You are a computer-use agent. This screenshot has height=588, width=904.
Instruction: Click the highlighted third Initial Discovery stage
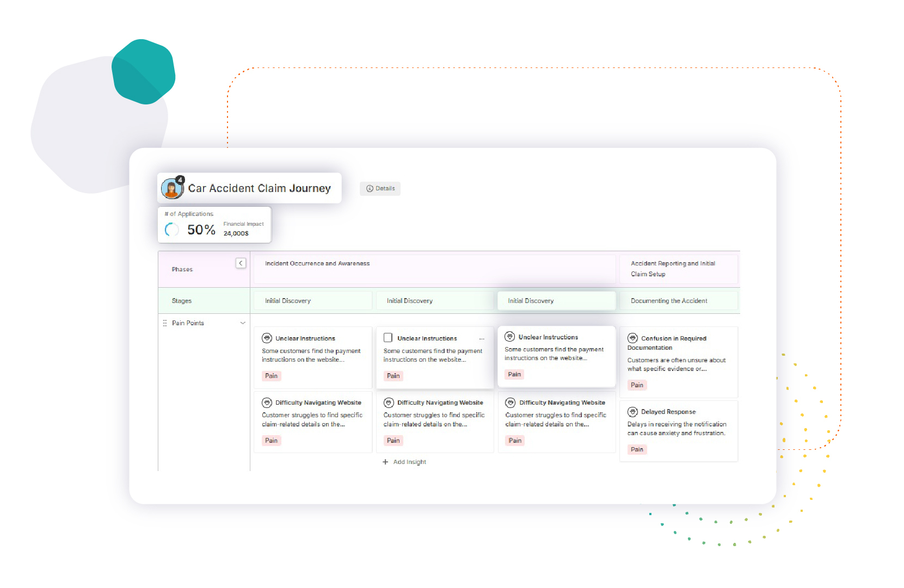pyautogui.click(x=557, y=301)
